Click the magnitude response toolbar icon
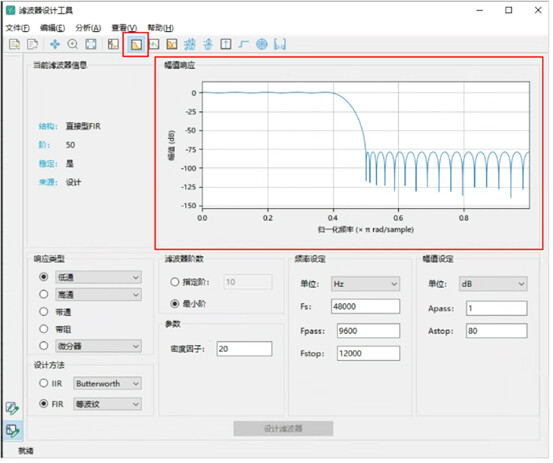553x463 pixels. pyautogui.click(x=136, y=44)
